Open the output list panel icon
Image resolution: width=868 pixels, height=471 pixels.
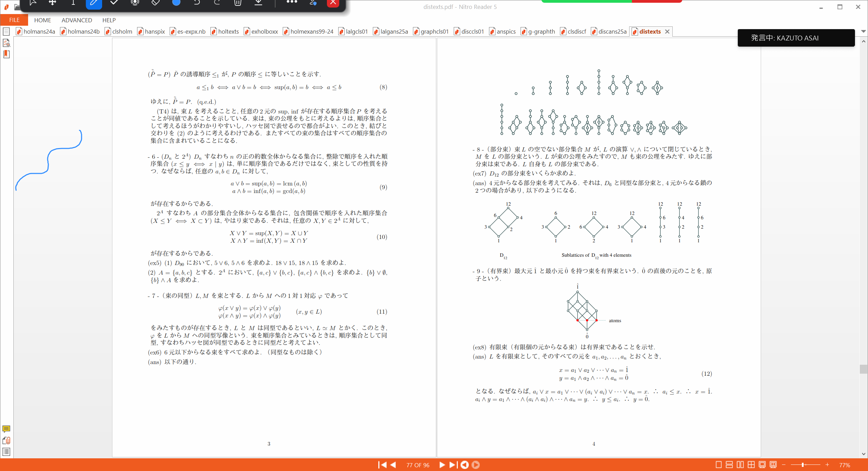point(6,452)
